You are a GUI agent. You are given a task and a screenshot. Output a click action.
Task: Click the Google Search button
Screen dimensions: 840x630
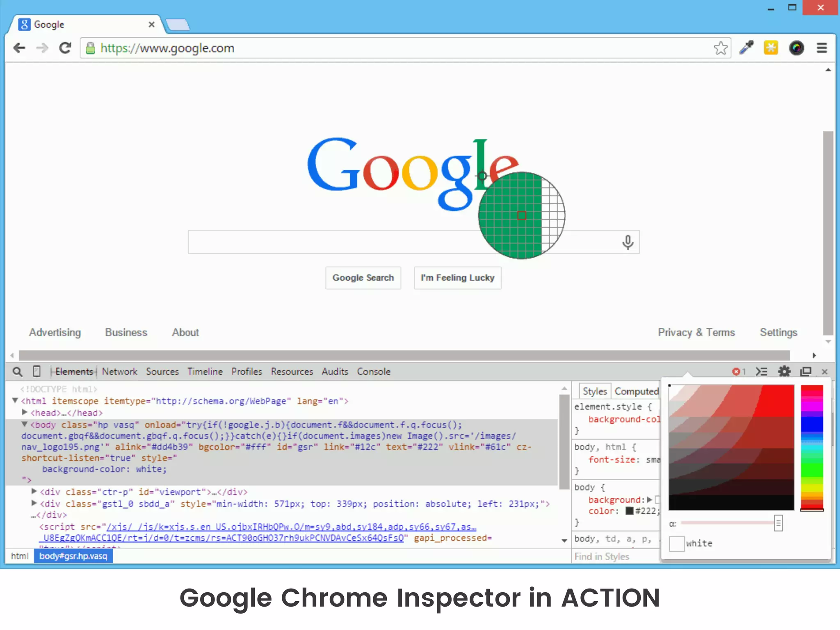(363, 278)
